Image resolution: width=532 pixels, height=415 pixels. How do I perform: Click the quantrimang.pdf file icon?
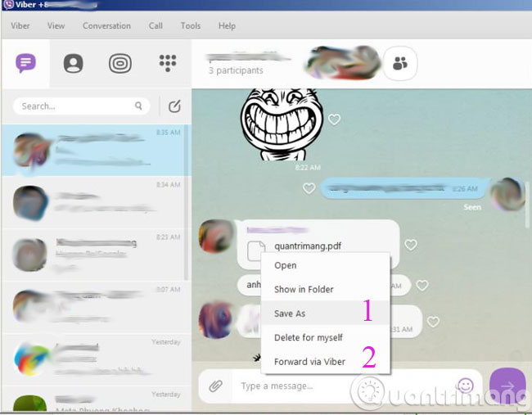tap(256, 250)
